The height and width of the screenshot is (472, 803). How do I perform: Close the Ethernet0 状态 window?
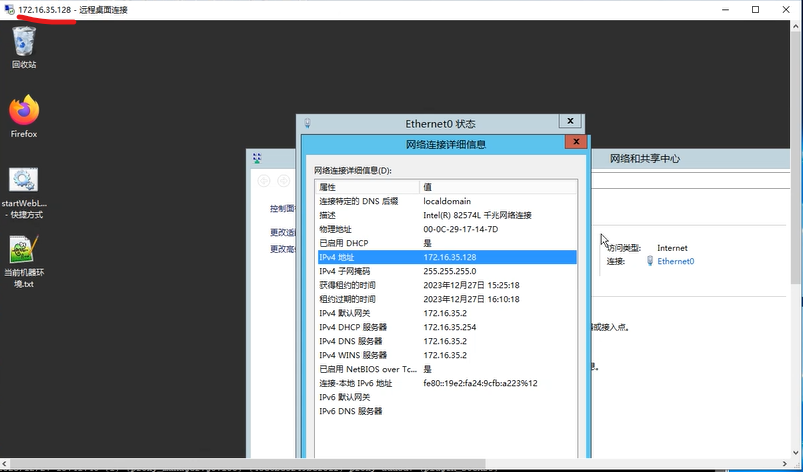(570, 121)
